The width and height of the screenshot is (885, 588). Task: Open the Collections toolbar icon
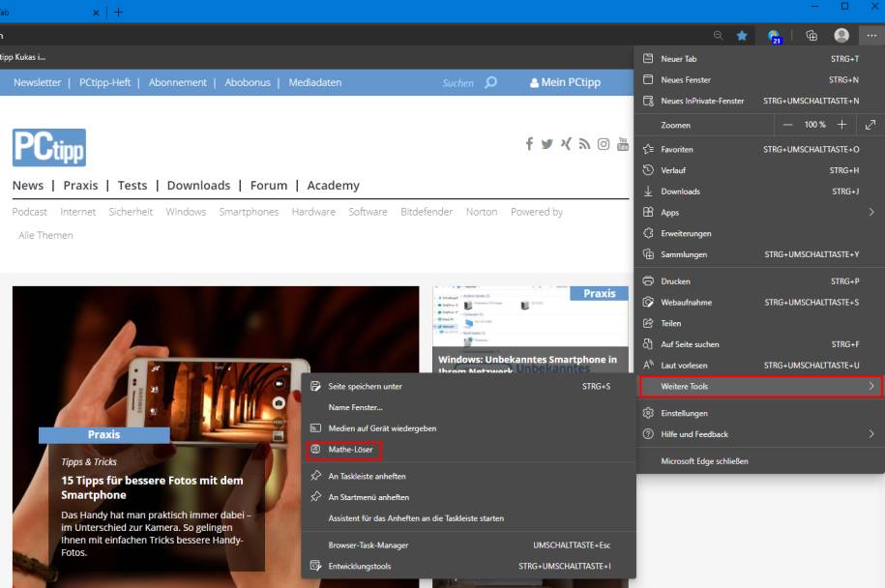(x=811, y=36)
